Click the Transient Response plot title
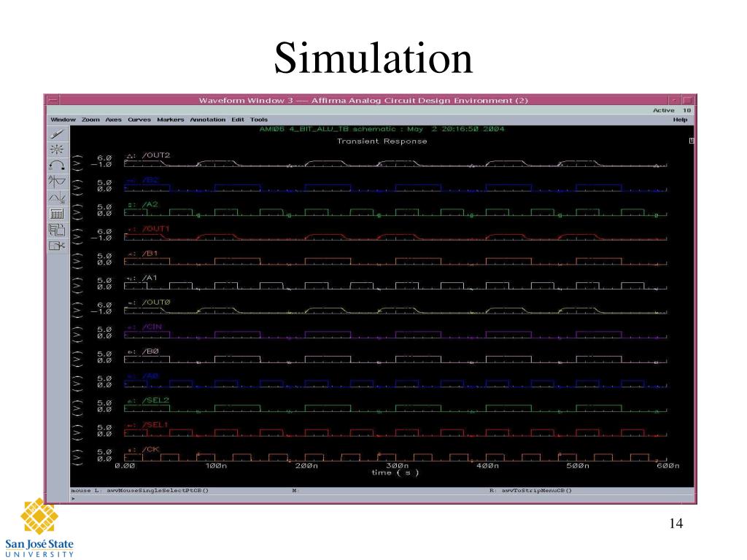The image size is (747, 560). pyautogui.click(x=382, y=141)
